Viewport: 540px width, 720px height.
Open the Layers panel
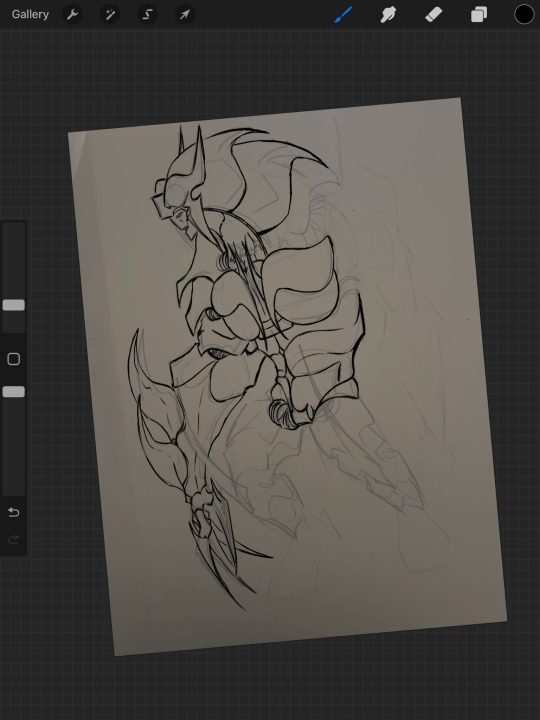(479, 15)
